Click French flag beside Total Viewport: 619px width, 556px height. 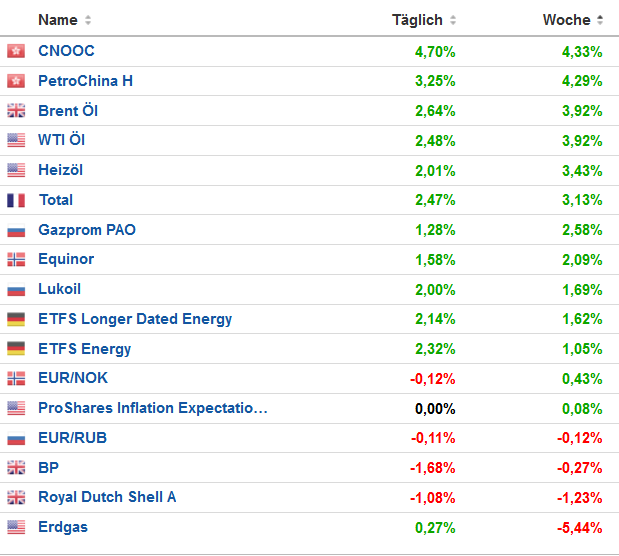point(16,200)
